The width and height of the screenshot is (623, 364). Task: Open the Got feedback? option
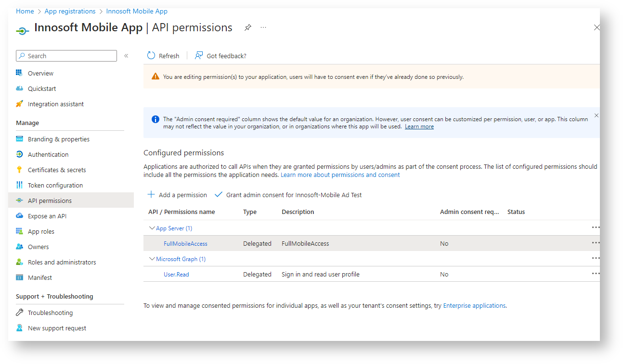[221, 56]
